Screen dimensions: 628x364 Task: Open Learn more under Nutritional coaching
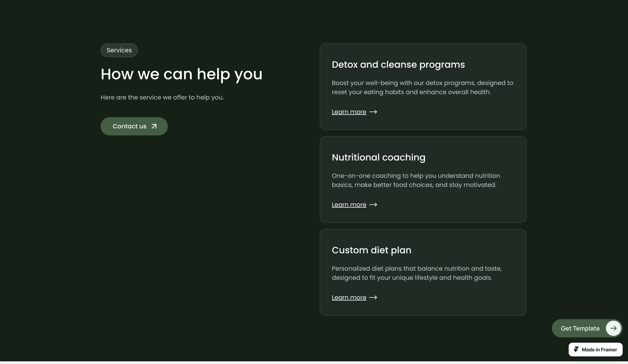[349, 205]
